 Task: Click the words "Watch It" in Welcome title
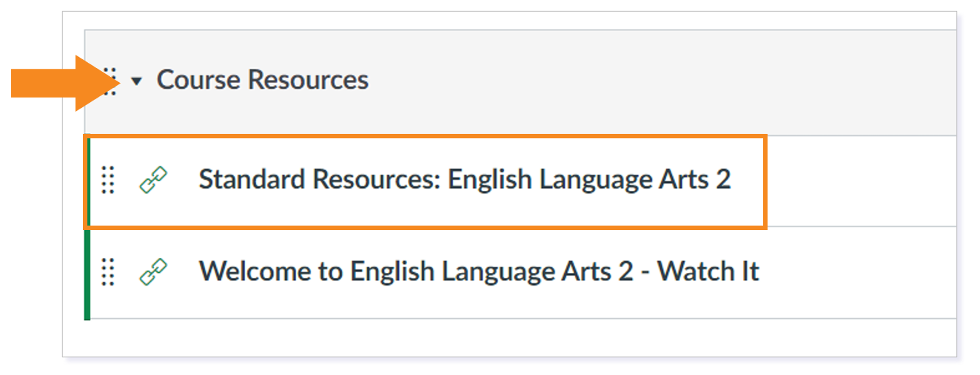click(x=708, y=271)
